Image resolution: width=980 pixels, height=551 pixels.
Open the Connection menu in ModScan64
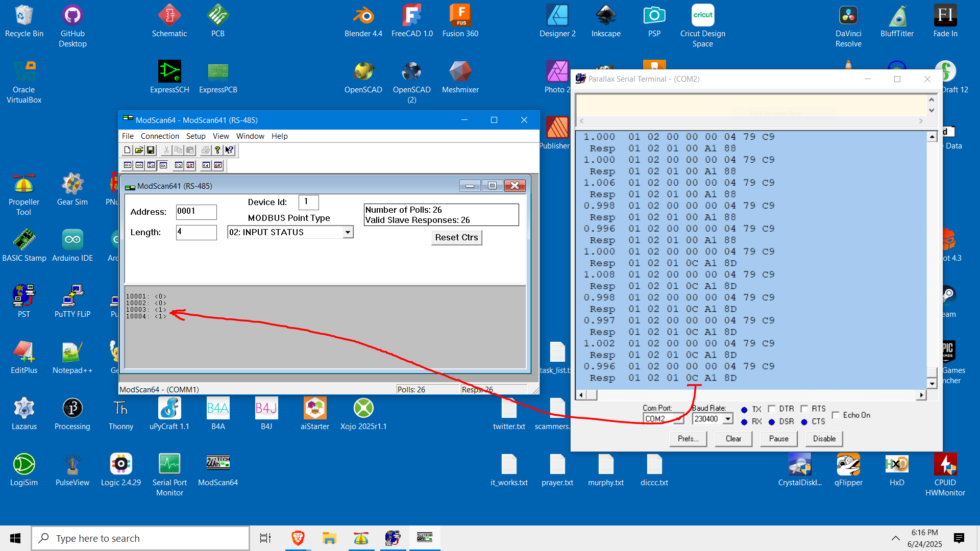coord(160,136)
